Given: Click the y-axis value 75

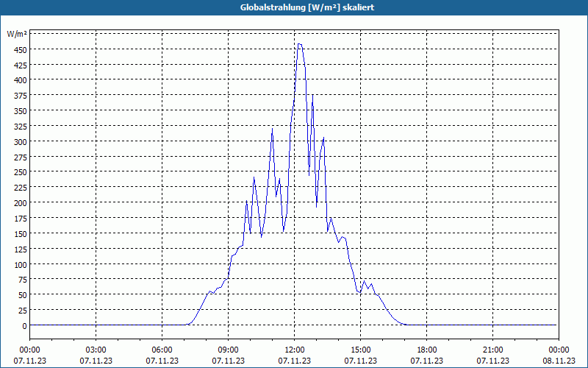Looking at the screenshot, I should tap(22, 280).
